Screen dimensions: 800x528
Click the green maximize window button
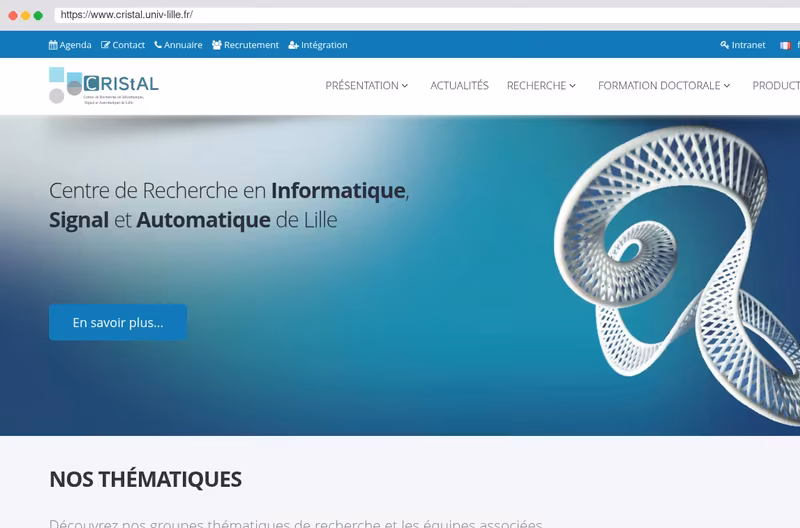pos(38,15)
